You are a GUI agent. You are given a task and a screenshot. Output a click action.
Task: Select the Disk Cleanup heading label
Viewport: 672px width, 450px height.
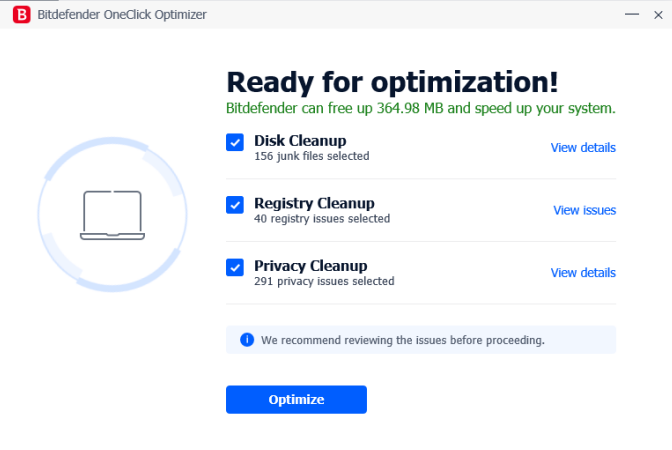click(x=300, y=141)
